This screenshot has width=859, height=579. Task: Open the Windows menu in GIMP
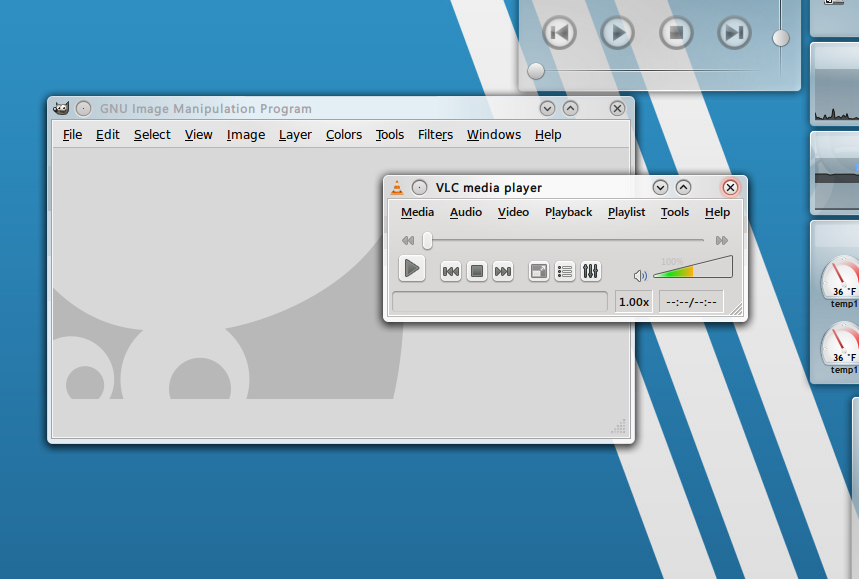[x=494, y=135]
